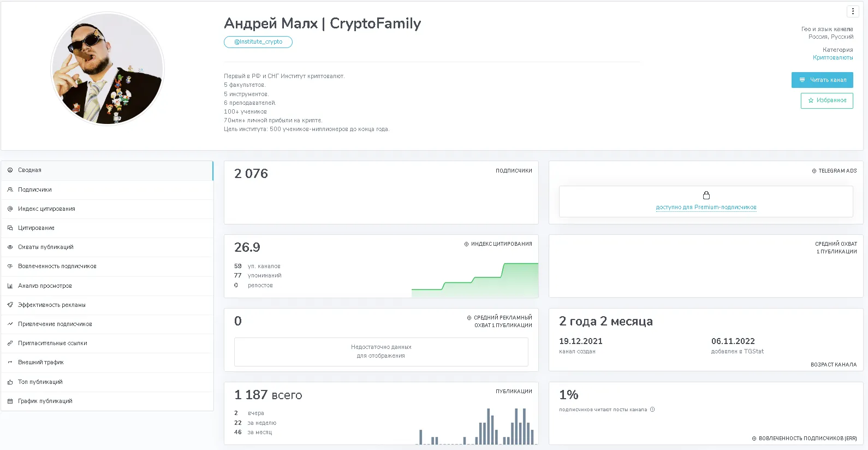
Task: Click the 46 за месяц publications stat
Action: [253, 433]
